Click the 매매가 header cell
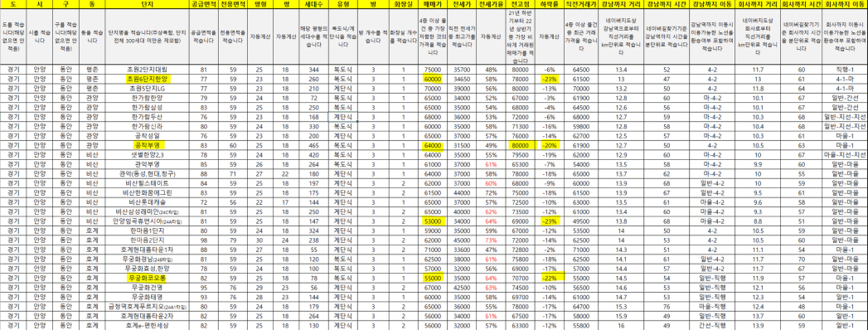 432,4
